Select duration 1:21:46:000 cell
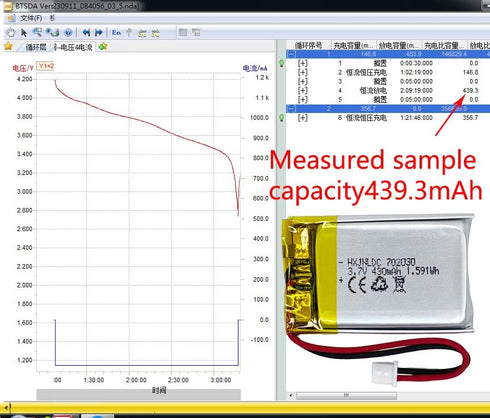490x418 pixels. pyautogui.click(x=416, y=118)
